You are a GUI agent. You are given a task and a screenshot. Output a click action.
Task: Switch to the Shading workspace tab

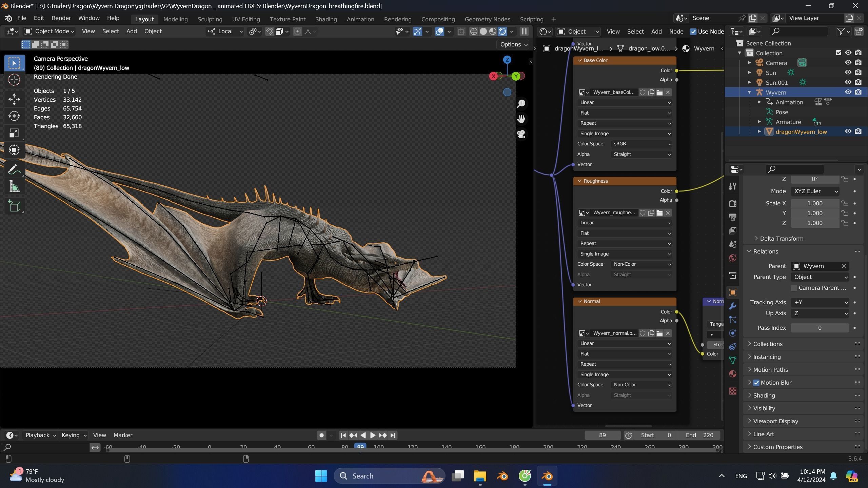pyautogui.click(x=326, y=19)
